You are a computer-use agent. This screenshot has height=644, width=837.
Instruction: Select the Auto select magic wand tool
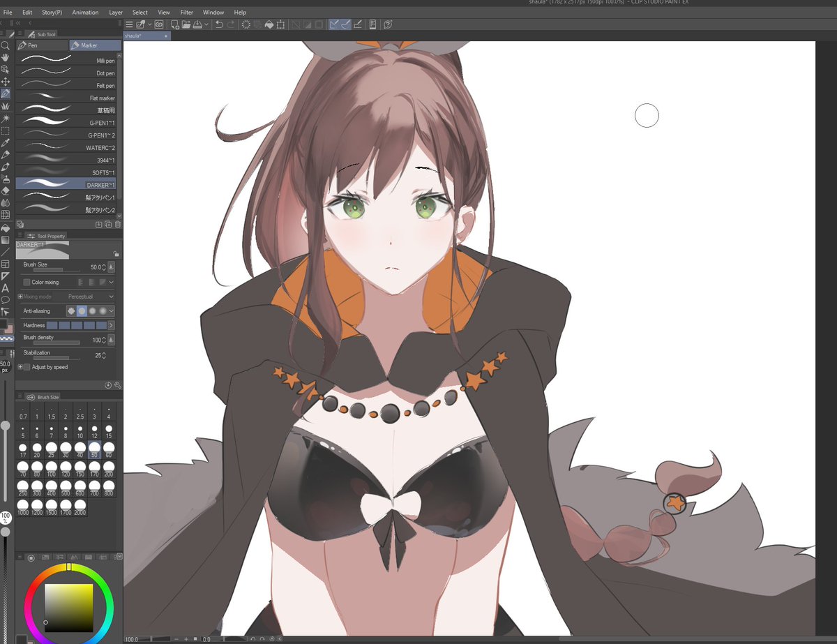point(5,118)
